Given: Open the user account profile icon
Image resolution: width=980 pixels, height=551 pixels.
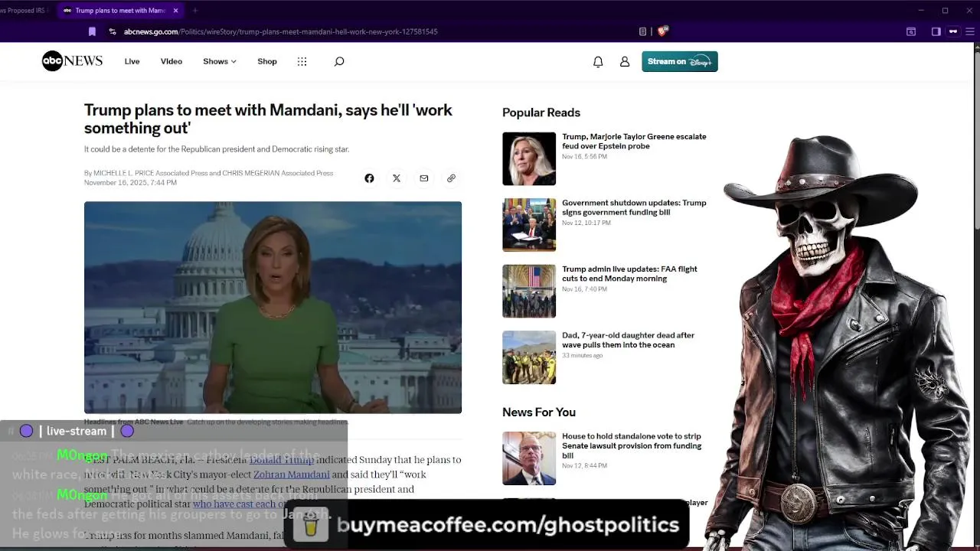Looking at the screenshot, I should (625, 62).
